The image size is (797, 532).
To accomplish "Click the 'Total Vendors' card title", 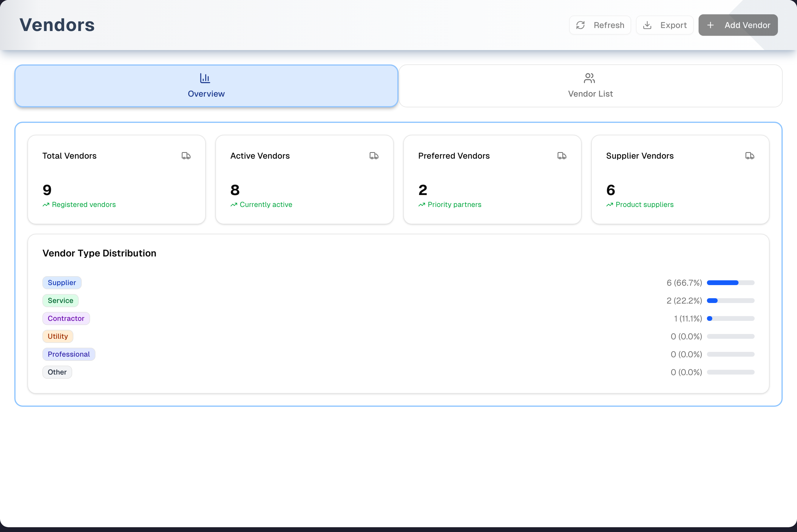I will pos(69,156).
